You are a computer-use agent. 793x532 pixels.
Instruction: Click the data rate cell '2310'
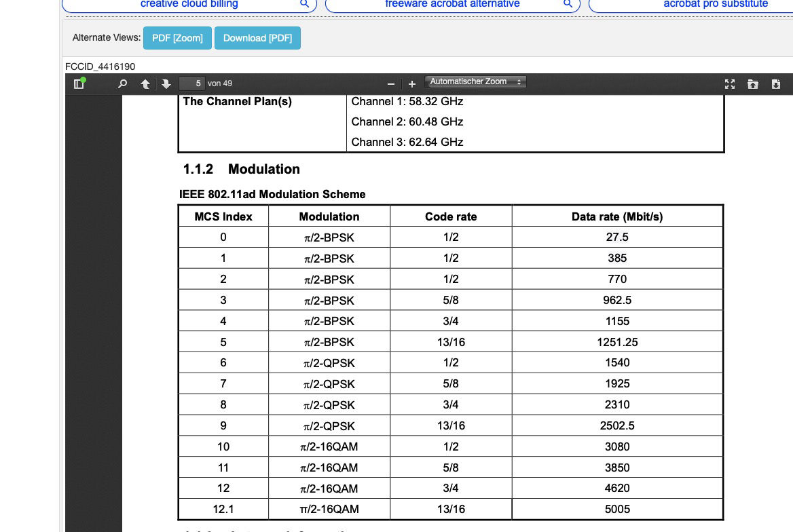click(617, 404)
